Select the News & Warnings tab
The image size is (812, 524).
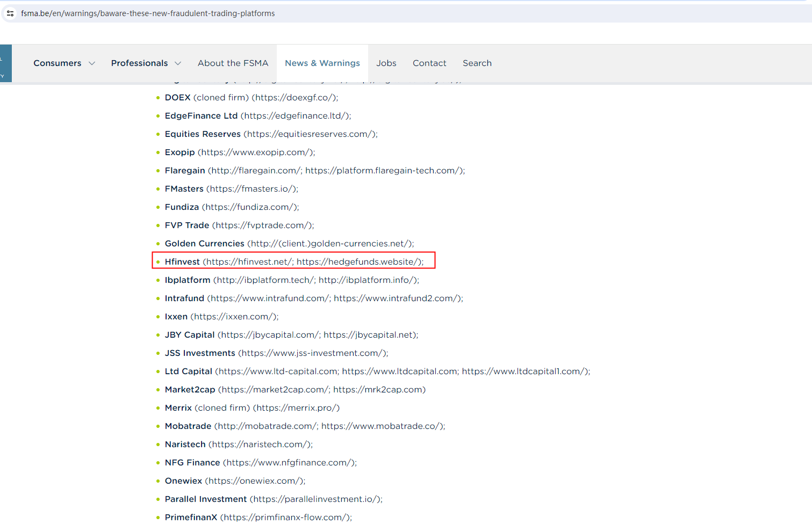coord(322,63)
